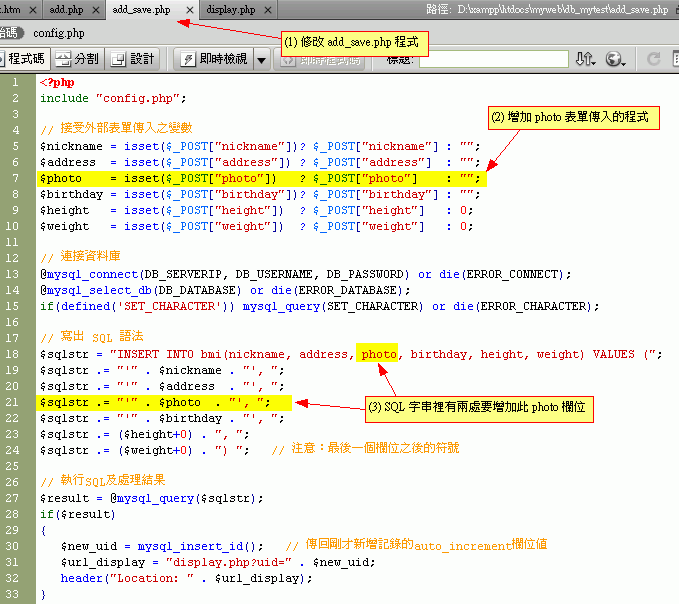Click line number 7 in the gutter
Screen dimensions: 679x604
[x=16, y=178]
